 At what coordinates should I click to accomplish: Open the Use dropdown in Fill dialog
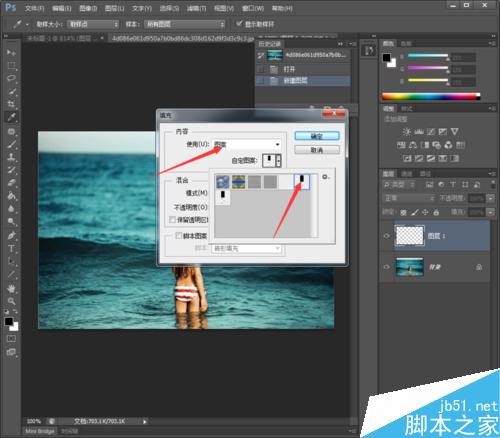click(x=247, y=144)
